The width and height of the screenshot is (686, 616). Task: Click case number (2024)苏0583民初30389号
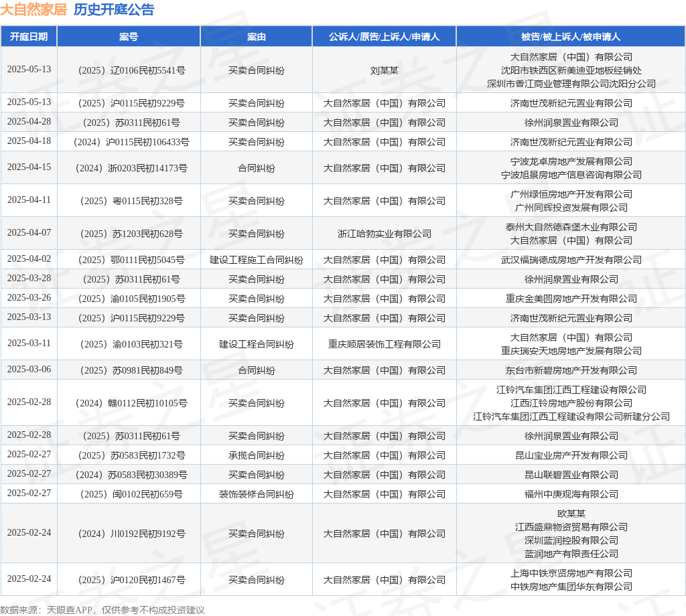pyautogui.click(x=131, y=475)
